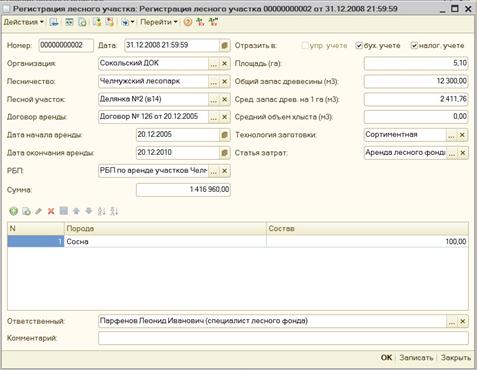The width and height of the screenshot is (477, 370).
Task: Open help with the question mark icon
Action: (x=188, y=22)
